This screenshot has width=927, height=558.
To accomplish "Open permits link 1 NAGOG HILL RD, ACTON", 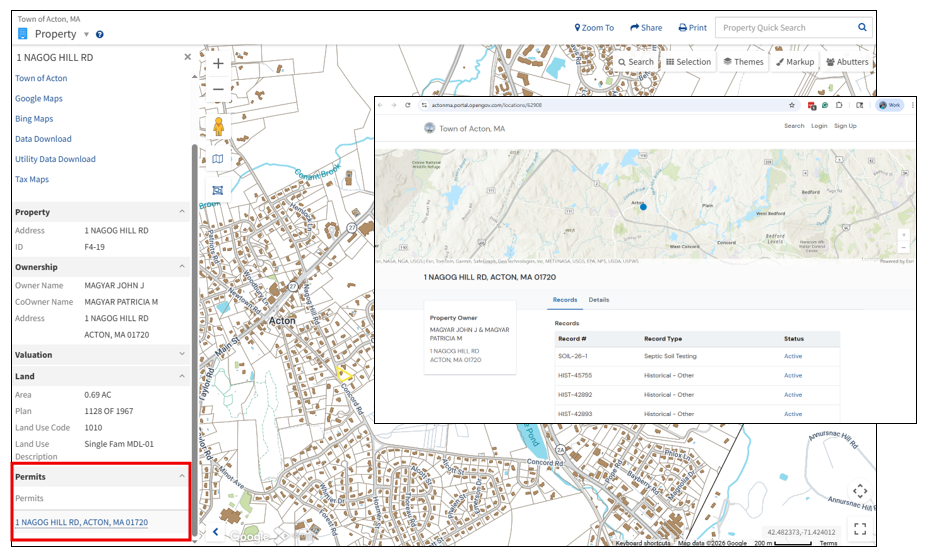I will point(82,522).
